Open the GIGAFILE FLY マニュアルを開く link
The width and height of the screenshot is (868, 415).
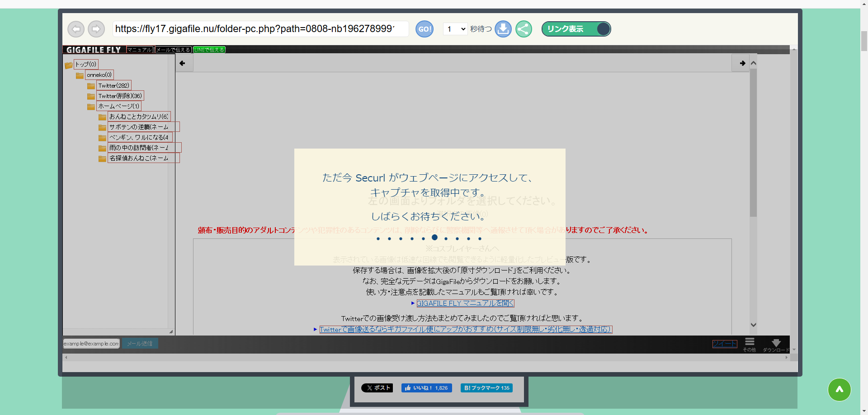pyautogui.click(x=465, y=303)
